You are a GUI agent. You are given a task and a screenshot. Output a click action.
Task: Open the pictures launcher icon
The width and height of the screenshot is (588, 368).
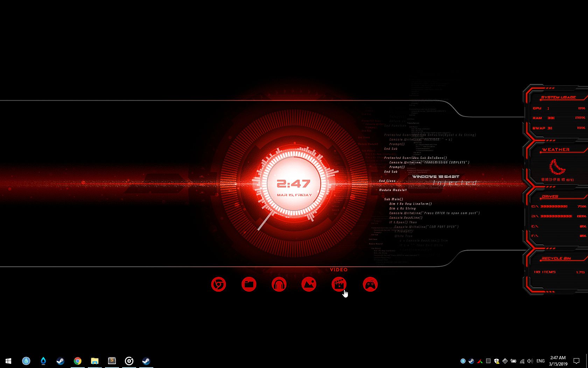click(x=309, y=284)
